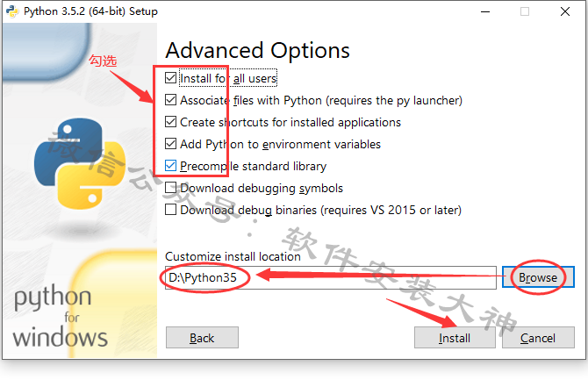The width and height of the screenshot is (588, 387).
Task: Click the Advanced Options heading
Action: pos(258,50)
